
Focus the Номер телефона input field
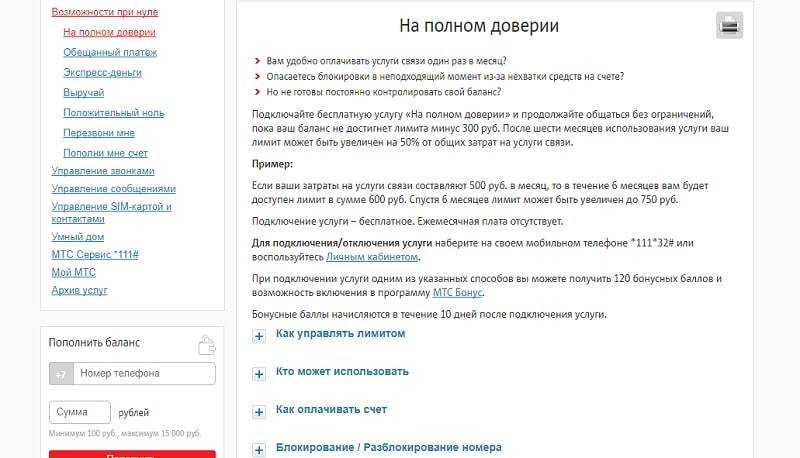[144, 374]
